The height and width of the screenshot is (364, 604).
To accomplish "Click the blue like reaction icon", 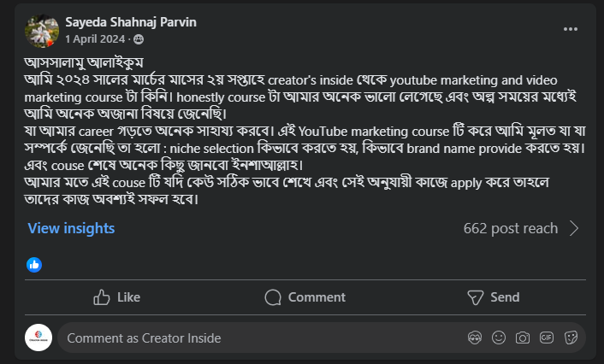I will (x=34, y=264).
